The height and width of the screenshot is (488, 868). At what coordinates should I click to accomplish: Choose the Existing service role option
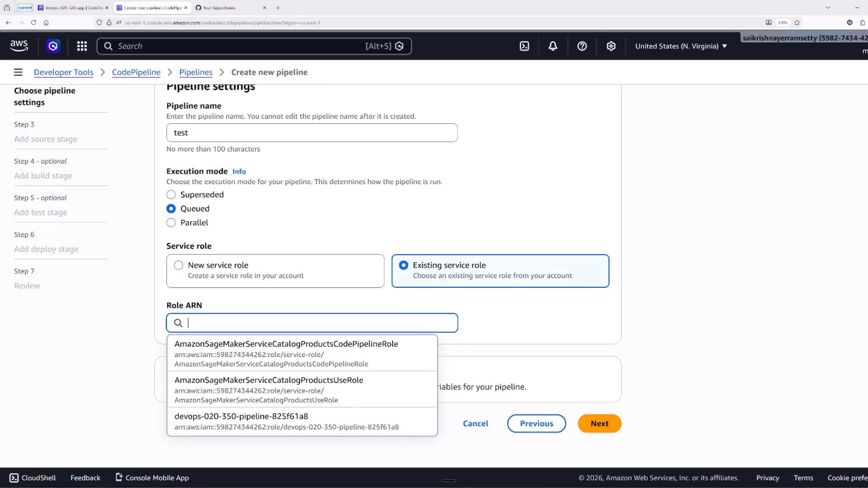tap(500, 271)
